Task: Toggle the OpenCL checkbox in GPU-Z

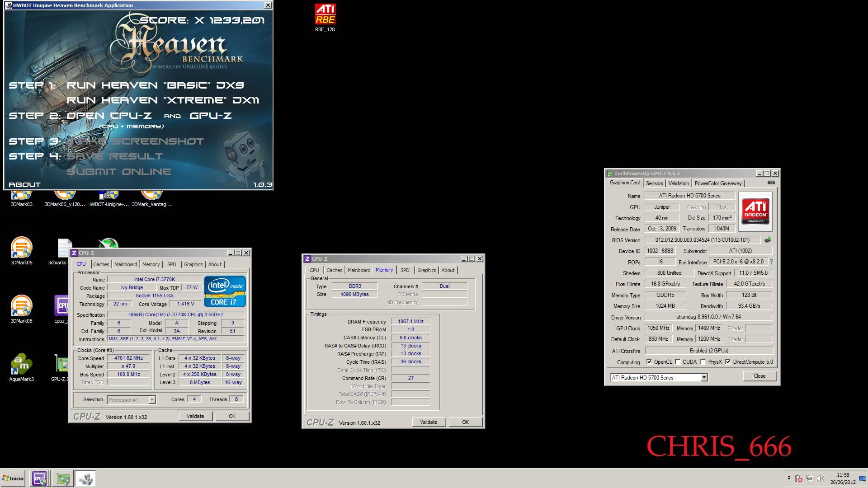Action: tap(649, 362)
